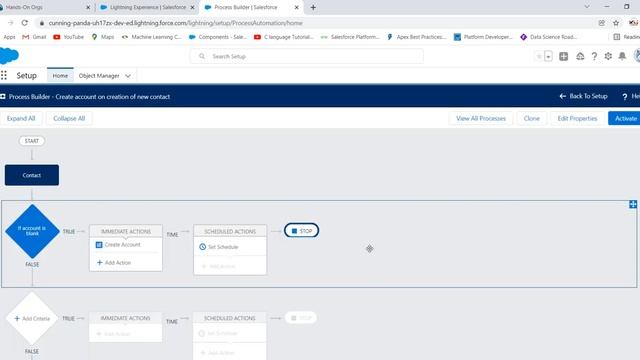The width and height of the screenshot is (640, 360).
Task: Close the Lightning Experience tab
Action: pos(193,7)
